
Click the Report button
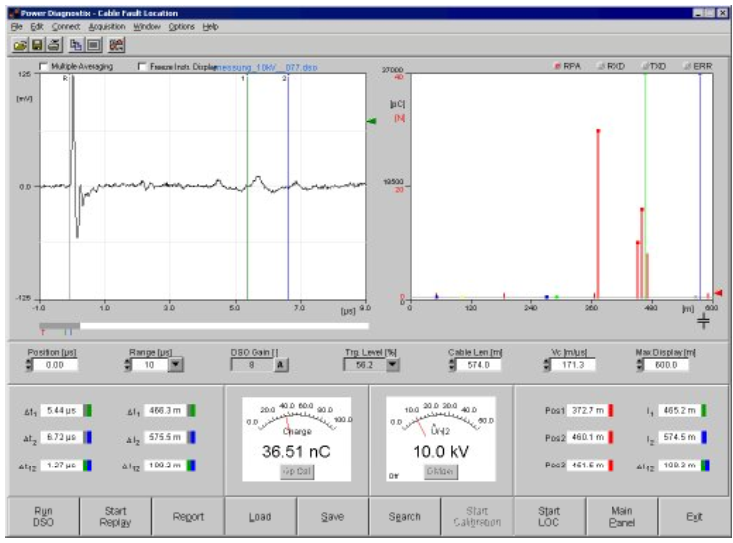click(x=188, y=516)
